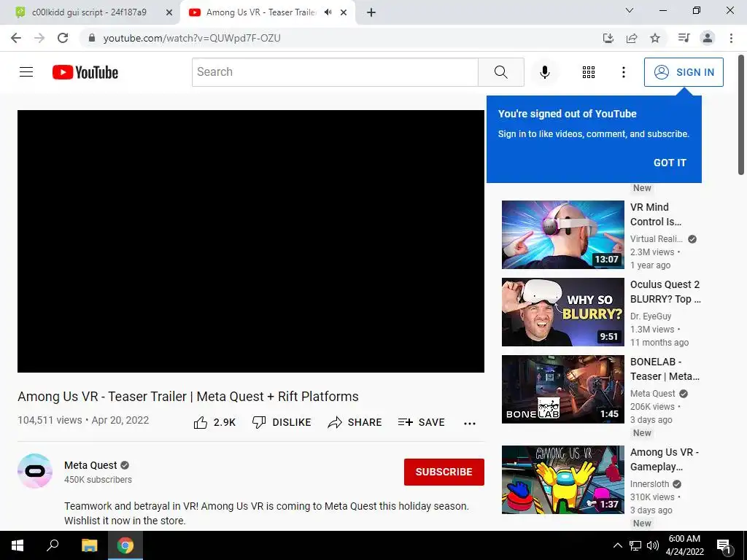Close the c00lkidd gui script tab
747x560 pixels.
[x=169, y=13]
